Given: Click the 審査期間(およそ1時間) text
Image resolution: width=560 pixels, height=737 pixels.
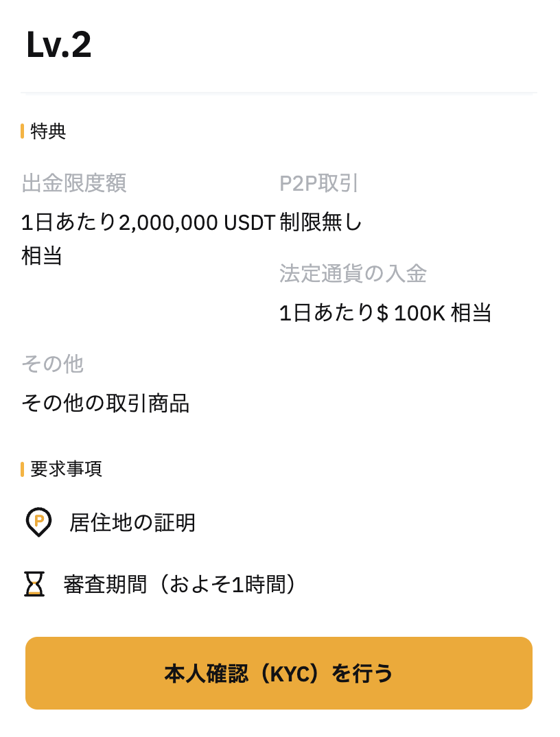Looking at the screenshot, I should [x=180, y=584].
